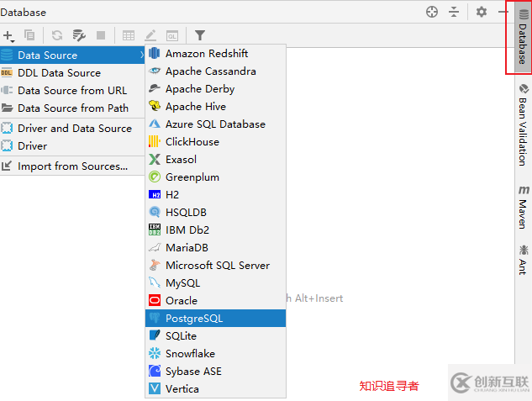The width and height of the screenshot is (532, 401).
Task: Pick Vertica
Action: [x=215, y=388]
